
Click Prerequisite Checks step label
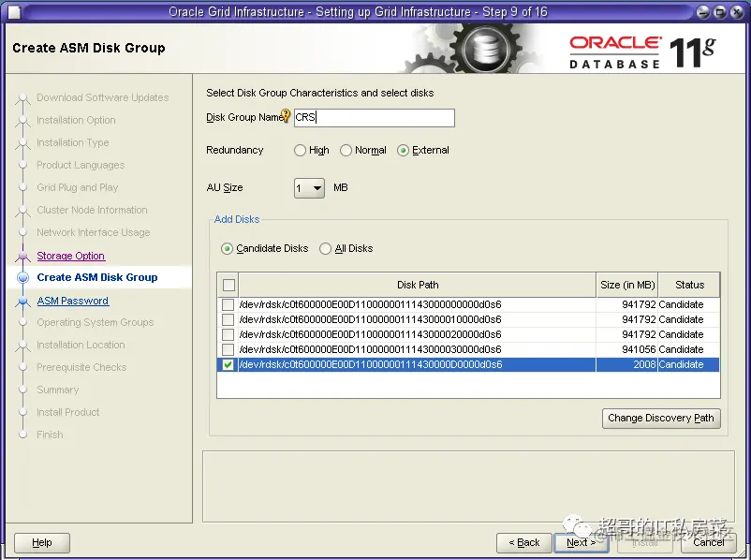81,367
